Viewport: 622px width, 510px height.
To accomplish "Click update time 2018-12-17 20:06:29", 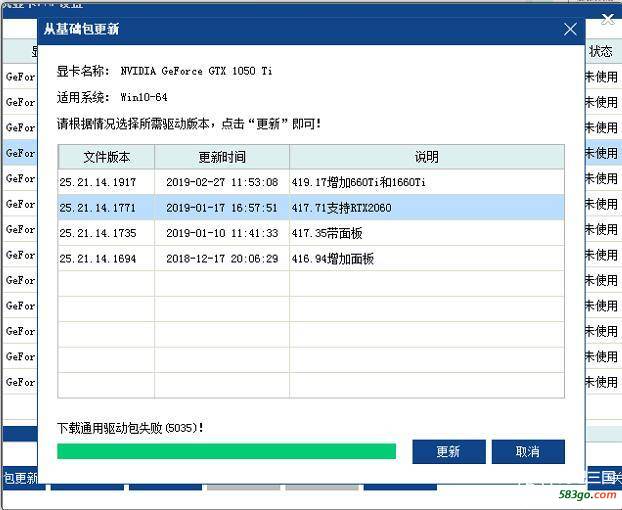I will pyautogui.click(x=222, y=259).
